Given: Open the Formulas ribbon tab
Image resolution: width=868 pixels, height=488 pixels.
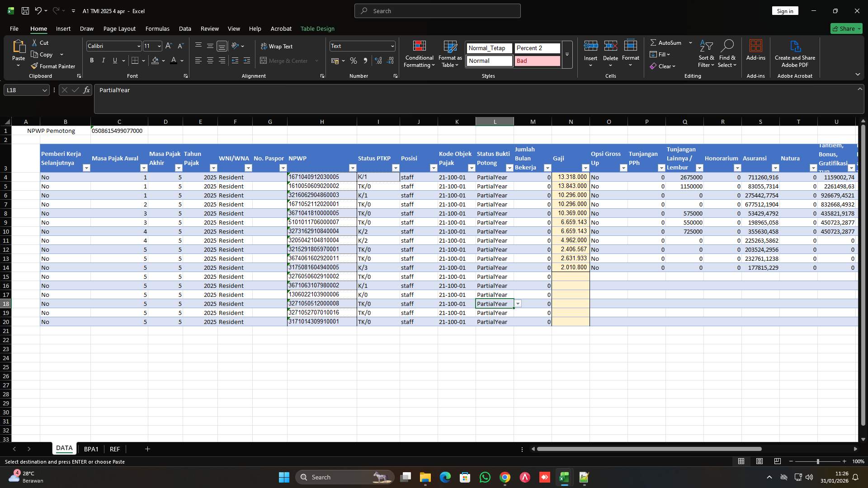Looking at the screenshot, I should click(157, 28).
